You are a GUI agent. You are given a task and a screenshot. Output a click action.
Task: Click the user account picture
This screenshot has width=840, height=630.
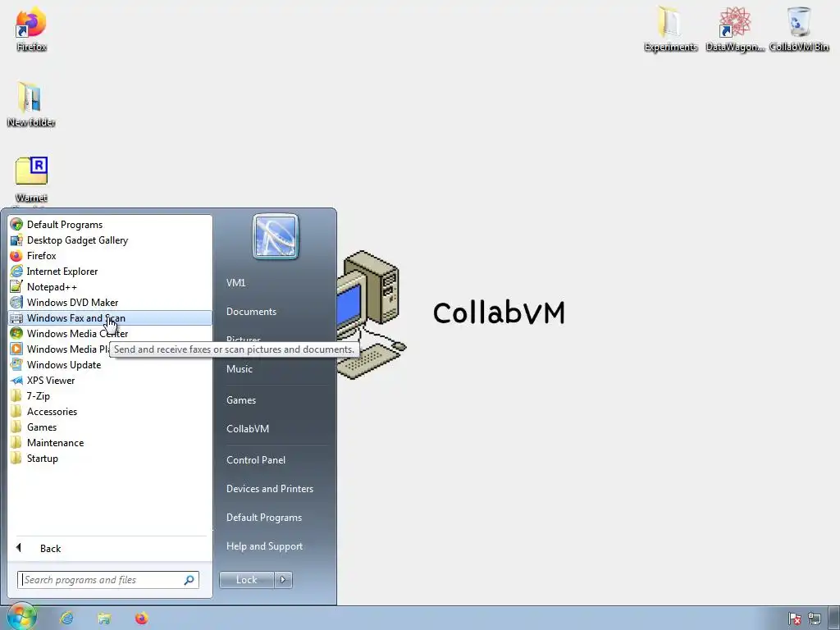point(276,236)
